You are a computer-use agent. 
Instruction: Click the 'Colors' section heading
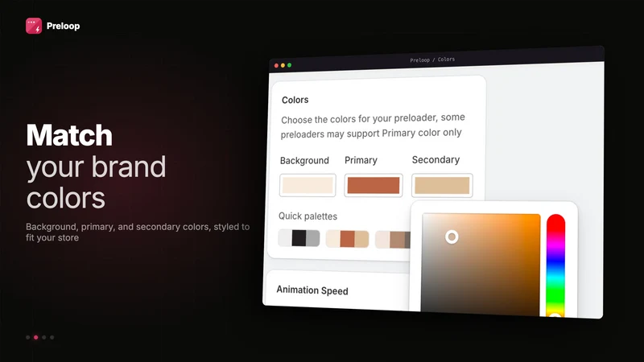click(x=295, y=100)
